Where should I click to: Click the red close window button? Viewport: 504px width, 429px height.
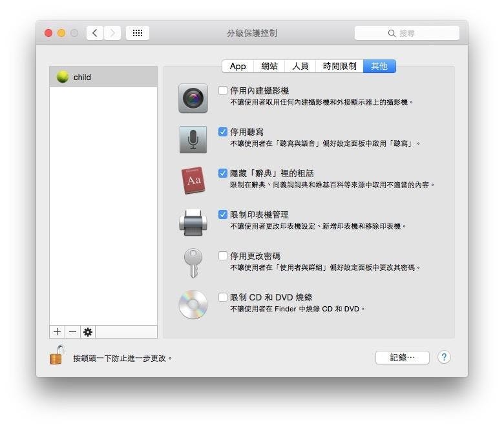point(48,33)
